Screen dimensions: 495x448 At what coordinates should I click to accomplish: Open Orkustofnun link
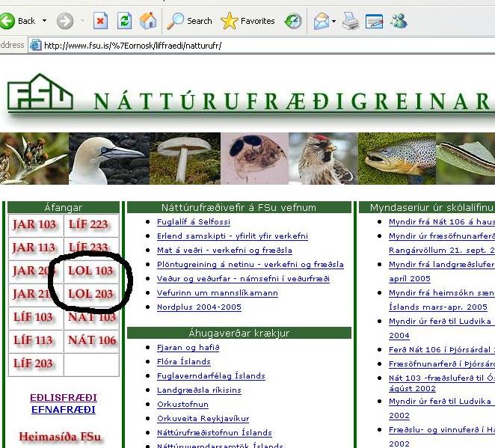pyautogui.click(x=182, y=405)
